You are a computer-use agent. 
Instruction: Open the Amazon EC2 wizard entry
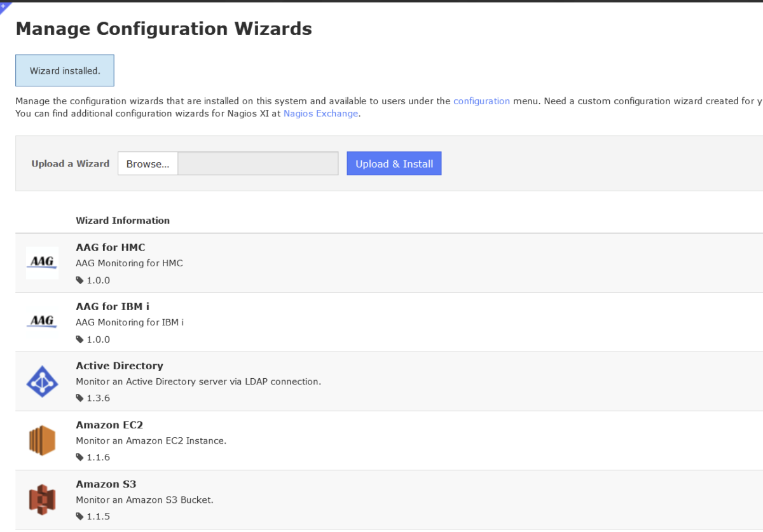coord(109,425)
